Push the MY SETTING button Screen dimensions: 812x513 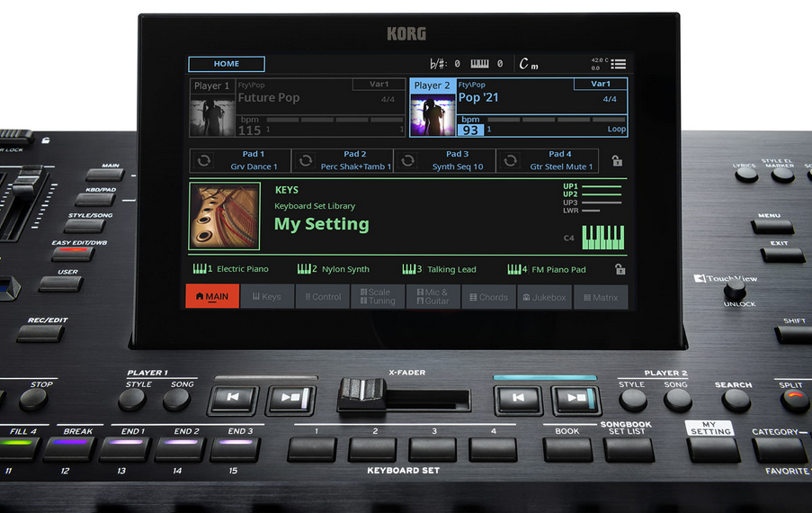point(713,449)
